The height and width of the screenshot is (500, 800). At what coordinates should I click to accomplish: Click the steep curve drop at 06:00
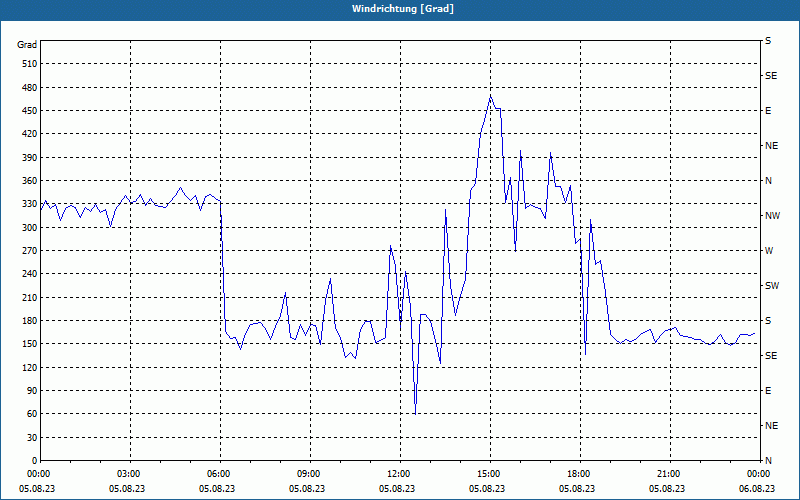(x=223, y=265)
